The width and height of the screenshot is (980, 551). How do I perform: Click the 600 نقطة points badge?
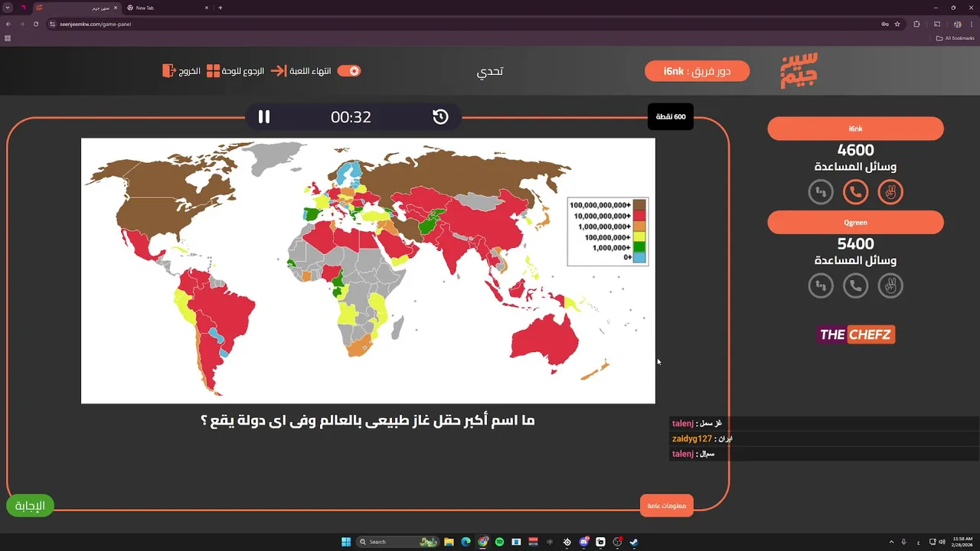pos(671,116)
